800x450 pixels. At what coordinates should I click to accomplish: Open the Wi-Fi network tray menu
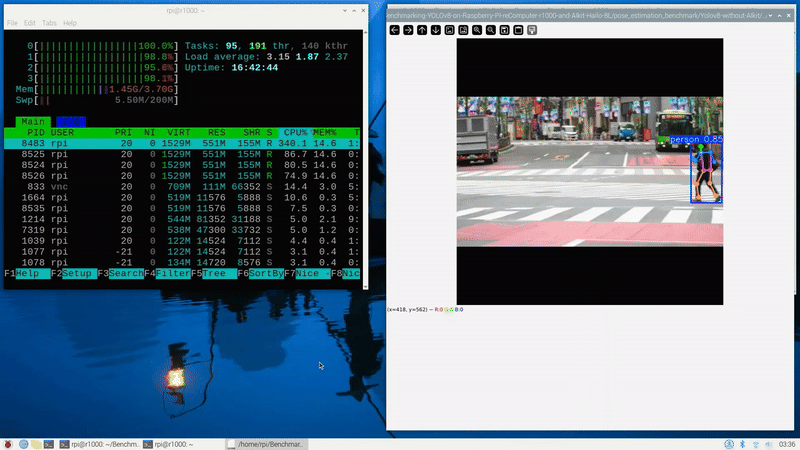(x=756, y=444)
